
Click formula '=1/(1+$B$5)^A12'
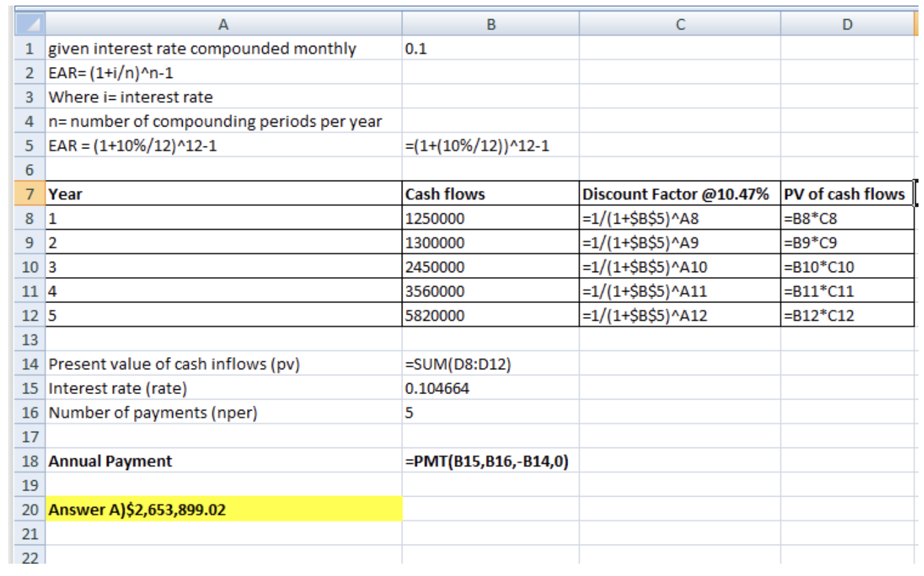[680, 315]
